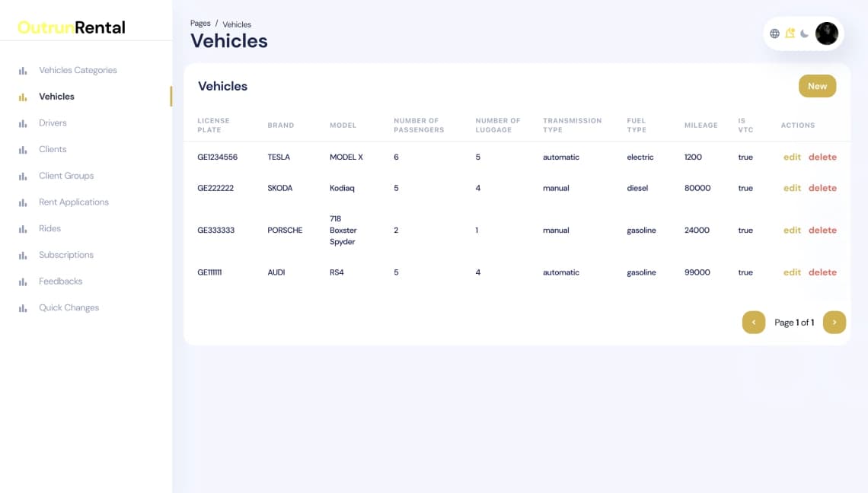Click the Drivers chart icon in sidebar
The width and height of the screenshot is (868, 493).
(x=23, y=123)
